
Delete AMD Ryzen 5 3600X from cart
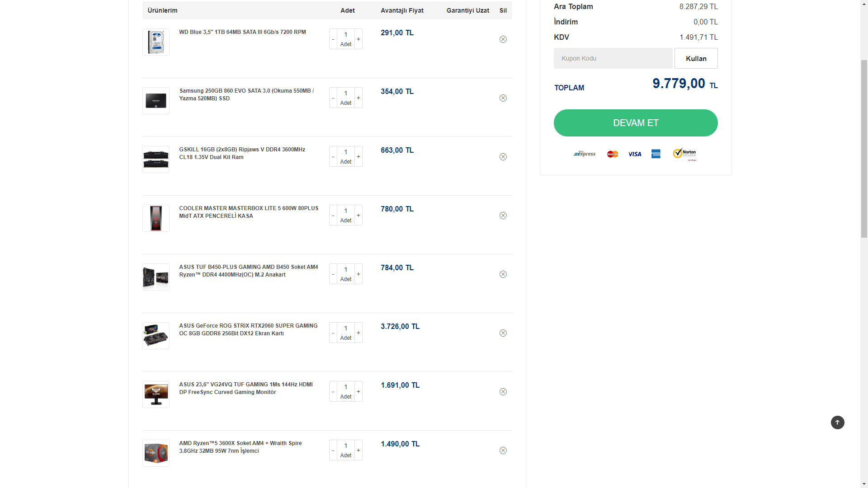click(503, 450)
